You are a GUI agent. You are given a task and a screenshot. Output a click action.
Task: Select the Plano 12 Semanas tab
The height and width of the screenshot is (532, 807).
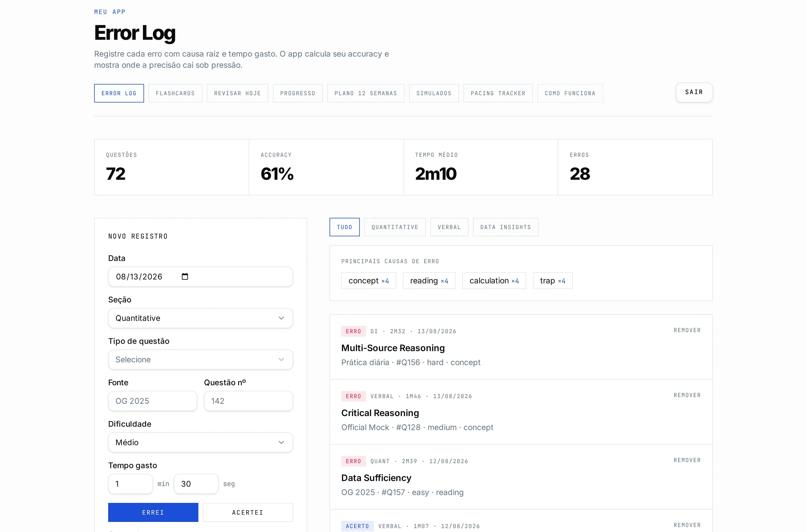click(x=366, y=93)
